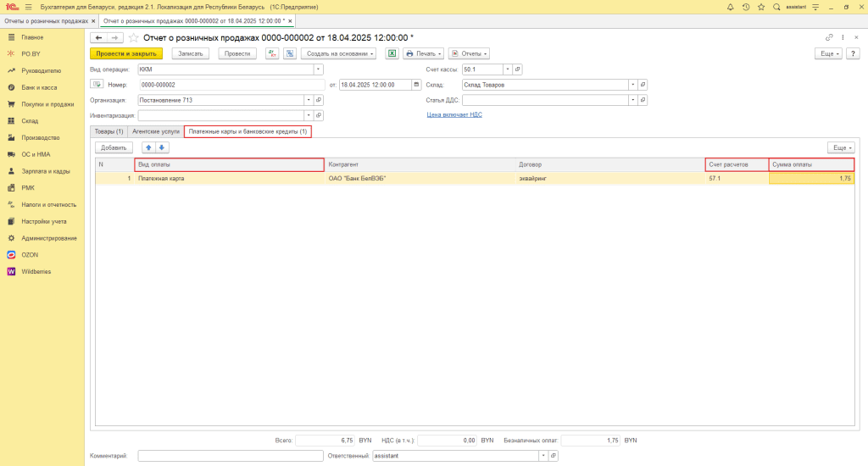Screen dimensions: 868x466
Task: Switch to Агентские услуги tab
Action: (x=156, y=131)
